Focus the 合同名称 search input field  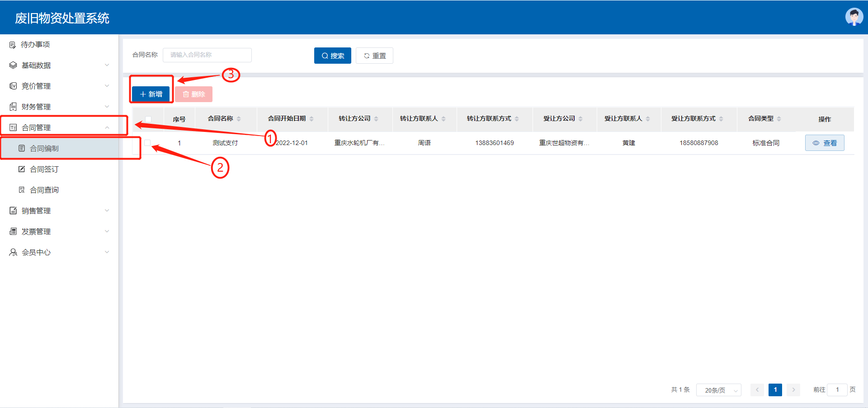pos(207,55)
